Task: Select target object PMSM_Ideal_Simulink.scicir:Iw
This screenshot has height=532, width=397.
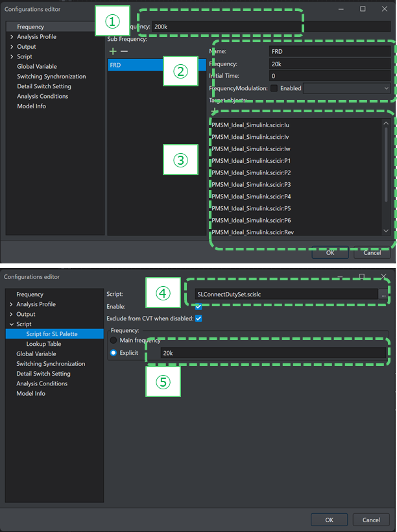Action: (x=251, y=149)
